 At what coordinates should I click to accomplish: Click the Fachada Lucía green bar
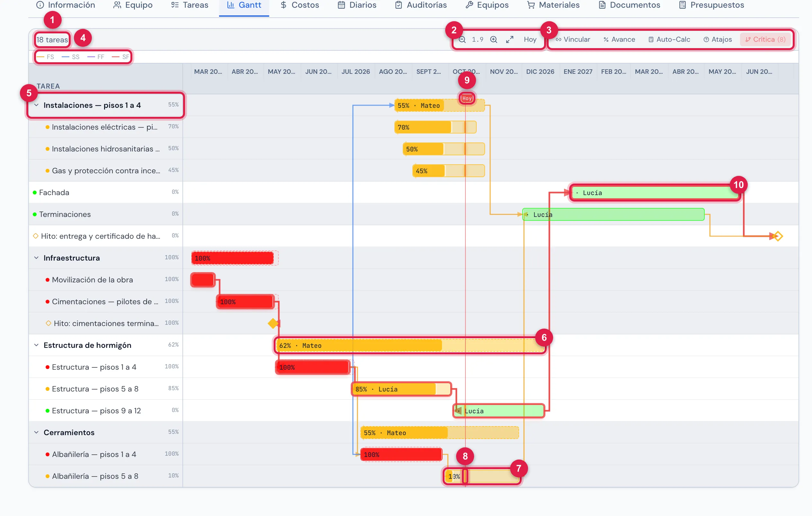(655, 193)
